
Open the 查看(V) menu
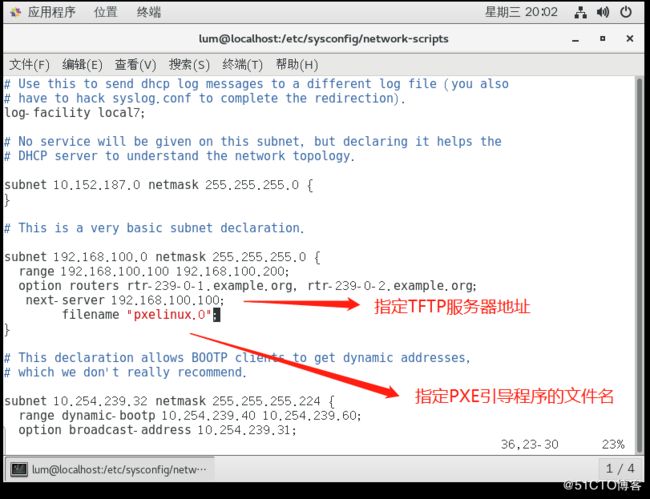pyautogui.click(x=136, y=65)
